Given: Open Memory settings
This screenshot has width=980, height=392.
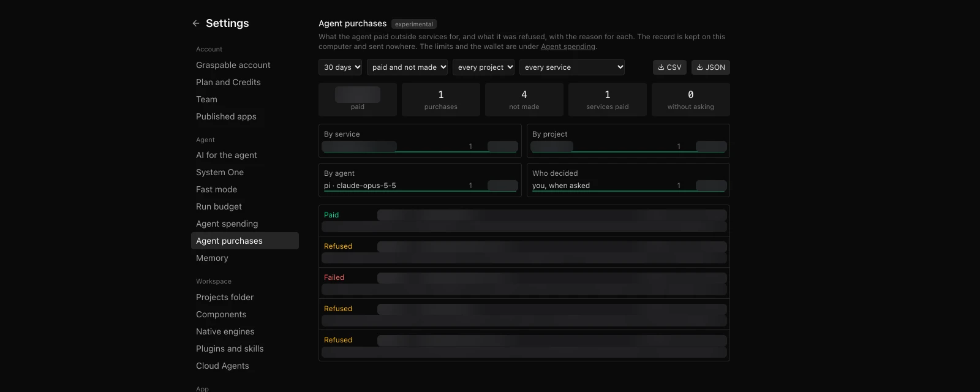Looking at the screenshot, I should pos(245,258).
